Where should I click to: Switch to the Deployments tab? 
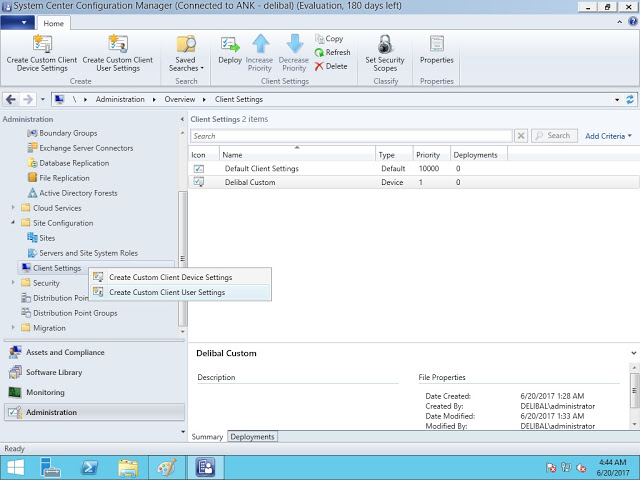253,437
